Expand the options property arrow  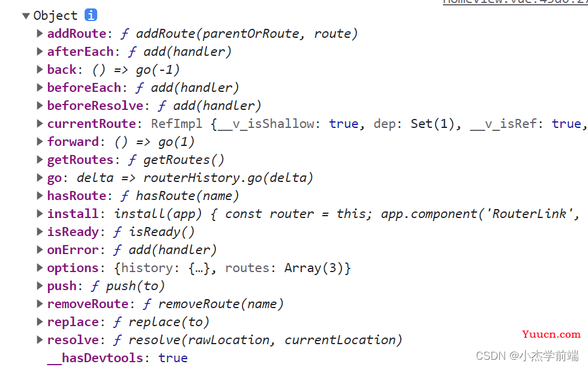[40, 267]
